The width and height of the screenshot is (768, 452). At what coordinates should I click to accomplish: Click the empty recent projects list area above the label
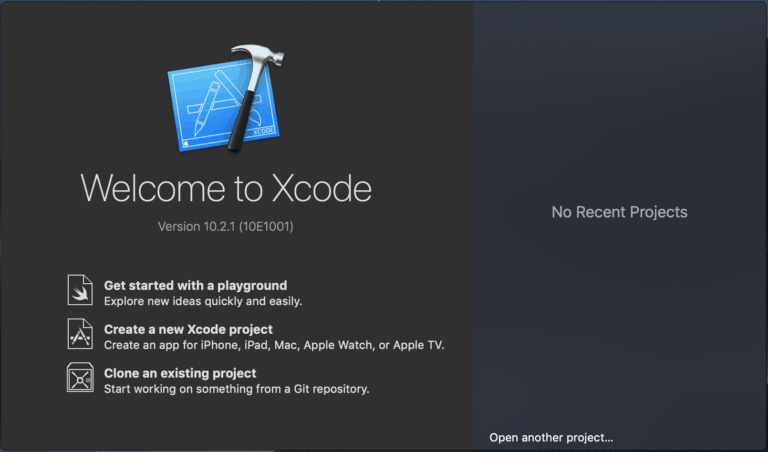[619, 100]
